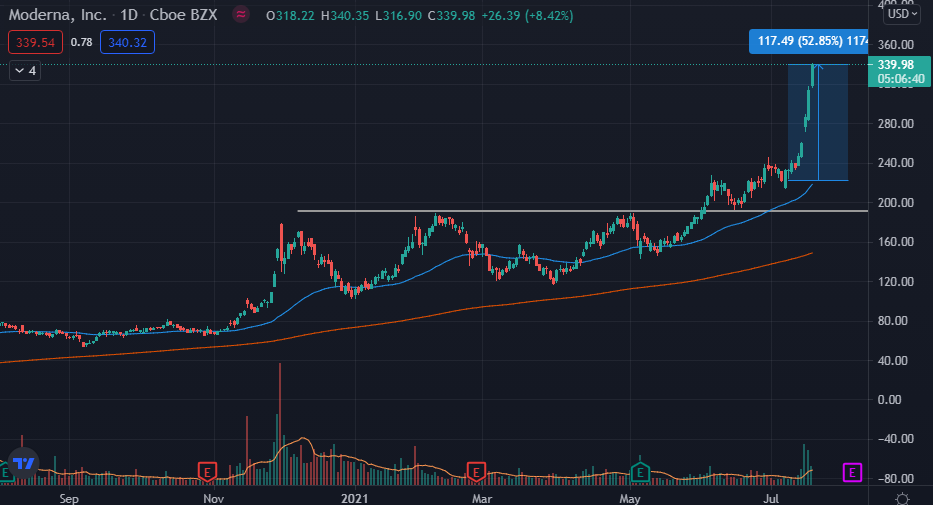Open the USD currency dropdown
This screenshot has height=505, width=933.
pos(902,14)
